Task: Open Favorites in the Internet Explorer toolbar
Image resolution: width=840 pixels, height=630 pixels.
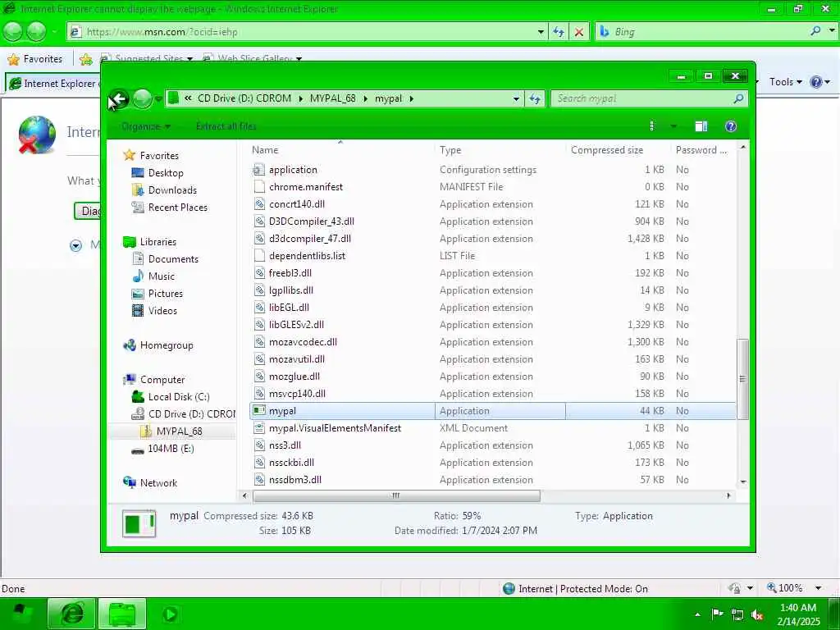Action: pyautogui.click(x=35, y=59)
